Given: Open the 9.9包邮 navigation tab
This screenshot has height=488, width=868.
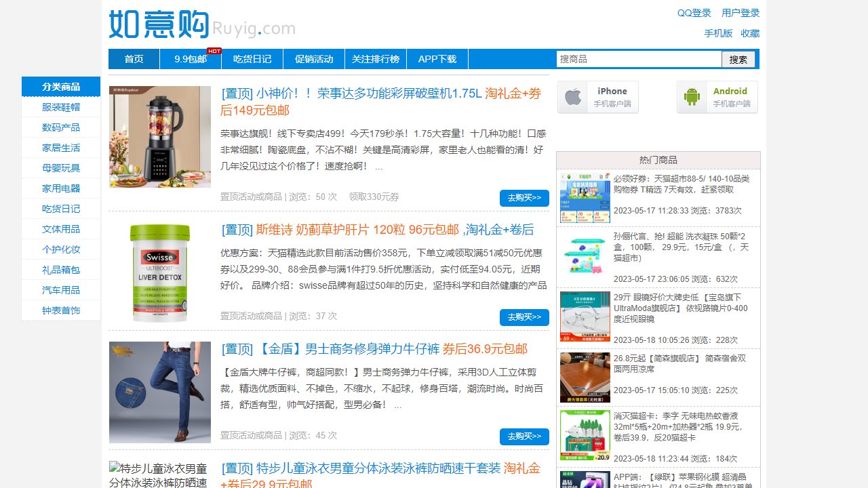Looking at the screenshot, I should tap(191, 59).
